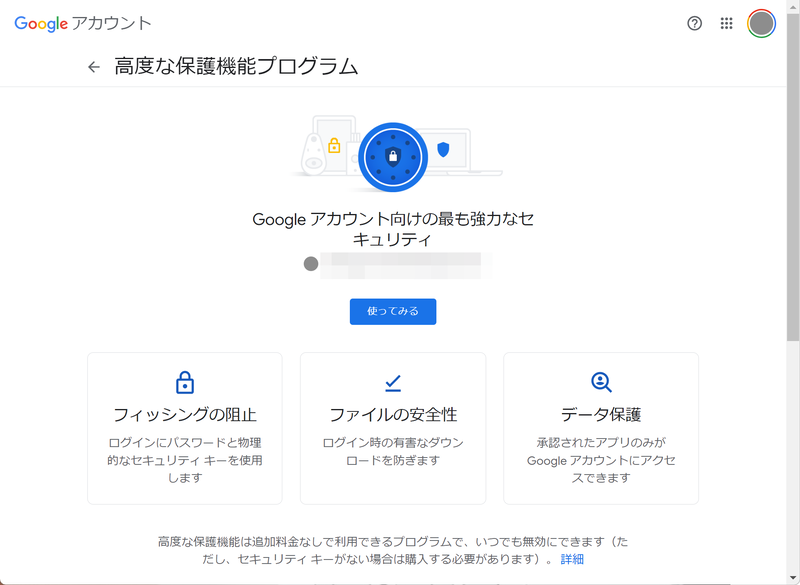Click the ログインにパスワードと物理的なセキュリティ キー description
This screenshot has height=585, width=800.
pyautogui.click(x=185, y=460)
